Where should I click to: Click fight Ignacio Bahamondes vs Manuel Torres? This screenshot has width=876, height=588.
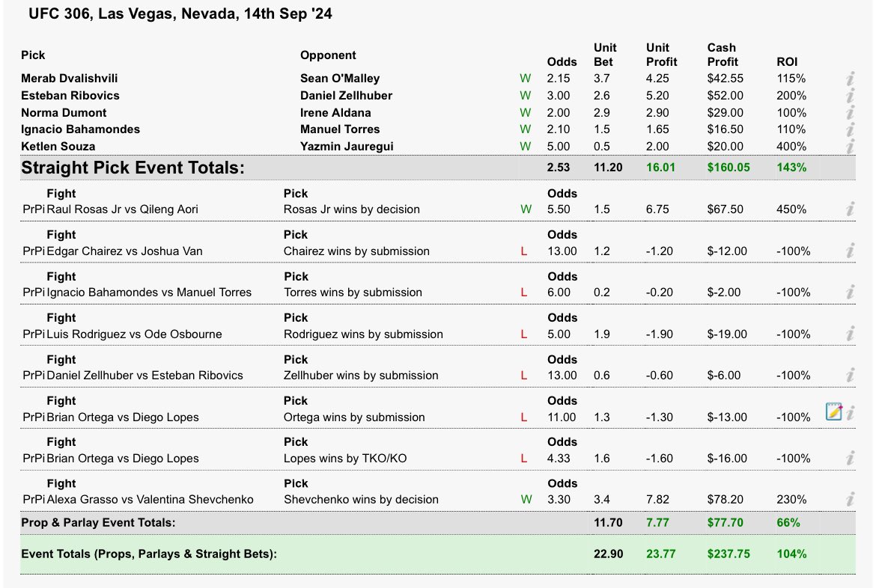click(149, 293)
